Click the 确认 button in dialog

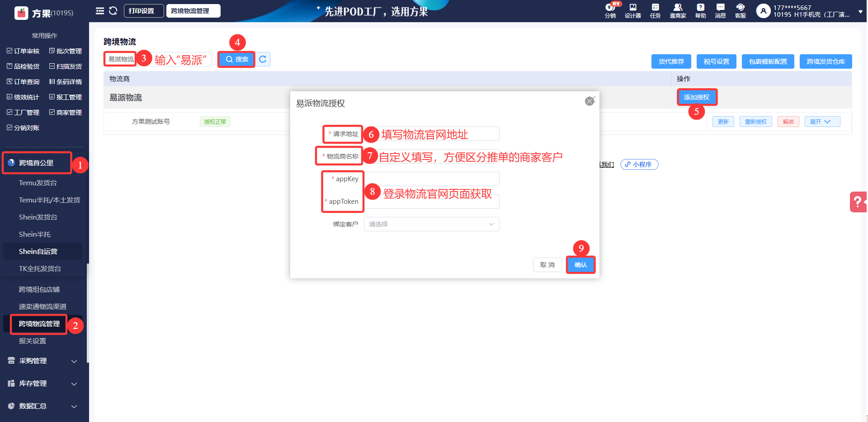coord(580,265)
